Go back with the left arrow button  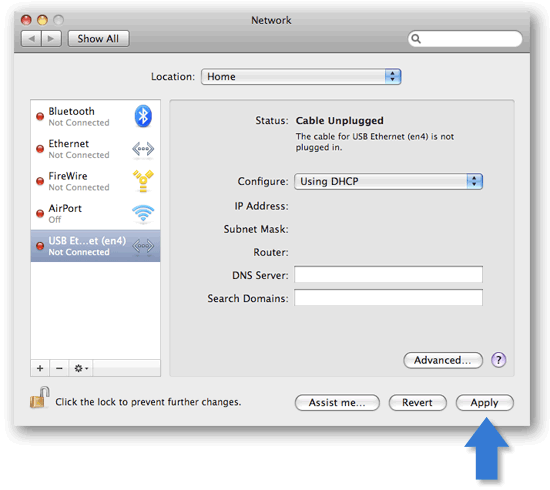click(x=32, y=39)
